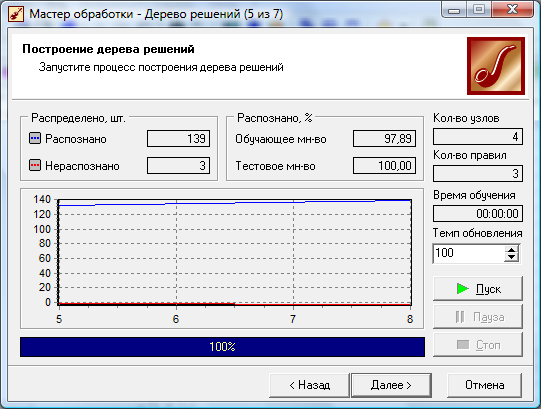Click the Стоп button
This screenshot has width=541, height=409.
[x=478, y=344]
